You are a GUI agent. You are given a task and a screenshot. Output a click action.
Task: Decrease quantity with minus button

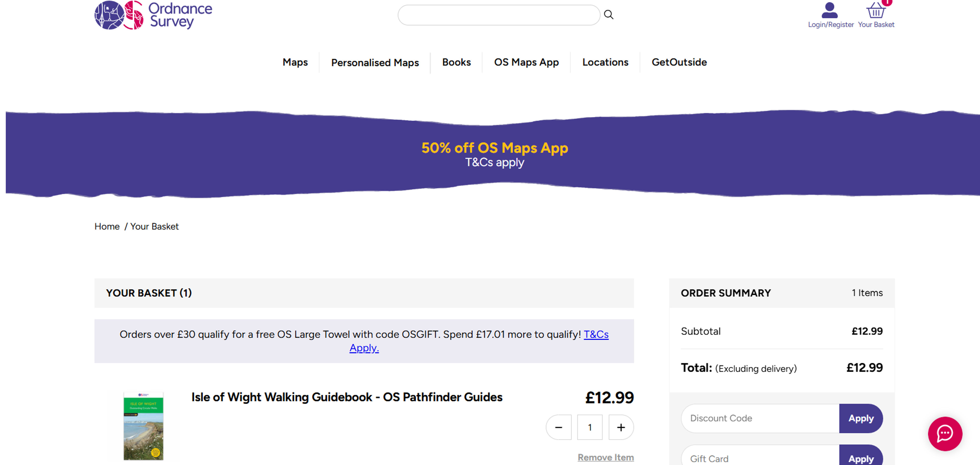tap(558, 427)
